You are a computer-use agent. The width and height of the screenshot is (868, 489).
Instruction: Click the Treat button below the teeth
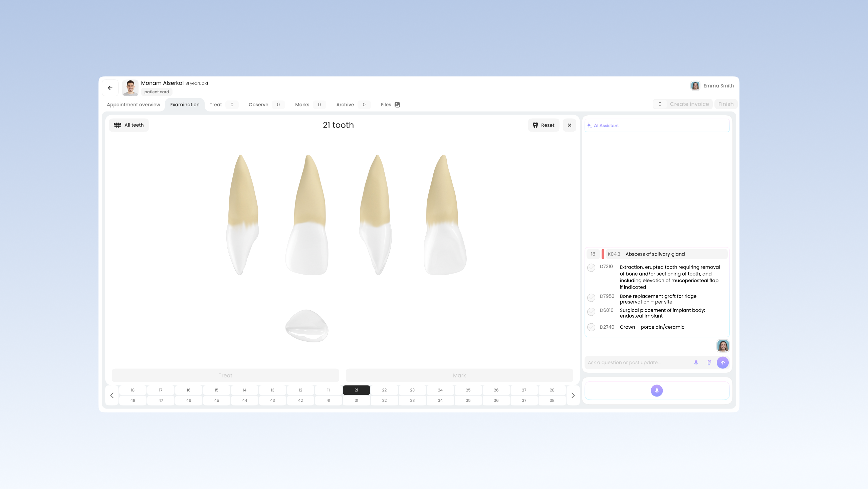click(x=225, y=375)
